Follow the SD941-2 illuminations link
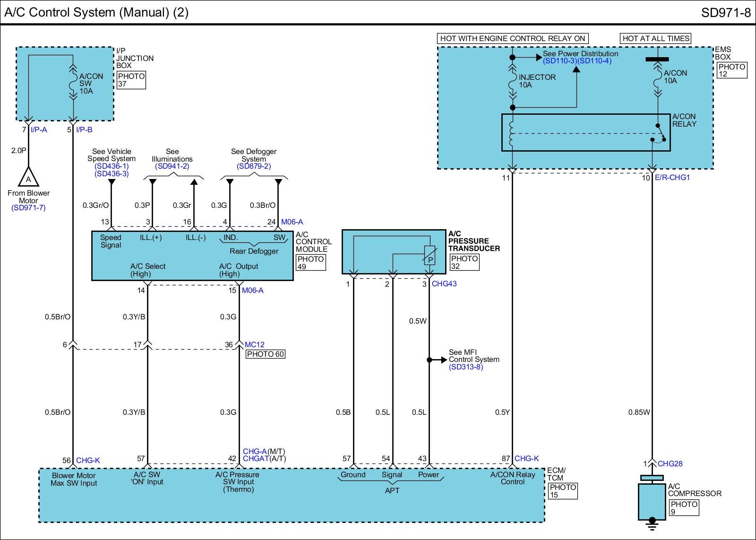Viewport: 756px width, 540px height. click(172, 166)
